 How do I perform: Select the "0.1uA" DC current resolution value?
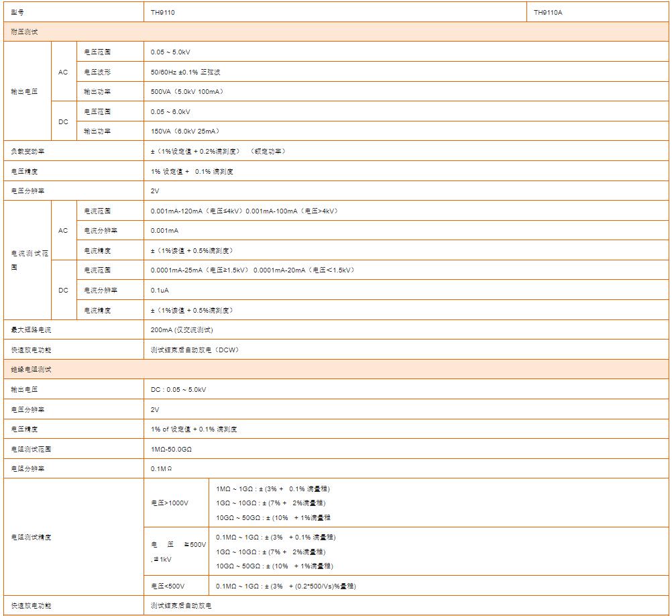coord(160,290)
